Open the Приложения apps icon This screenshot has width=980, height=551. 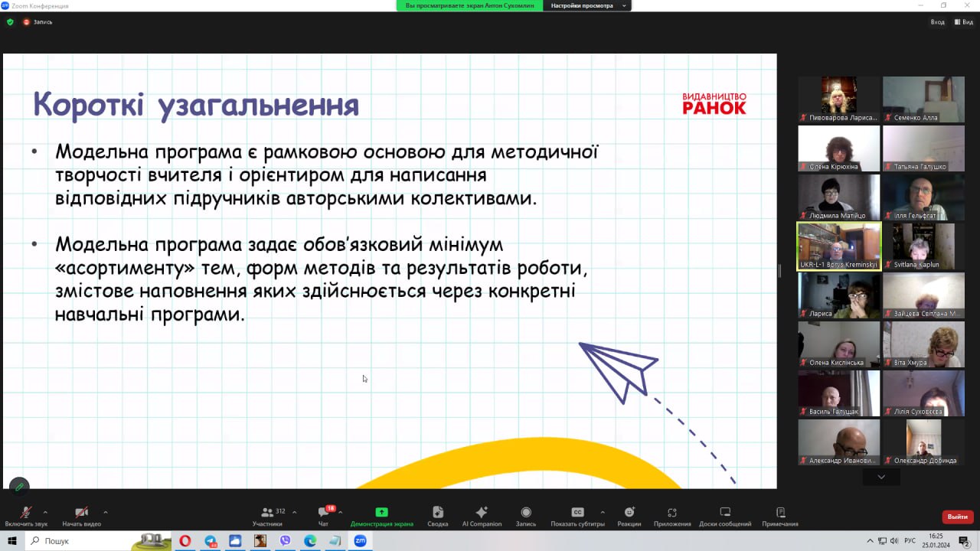coord(671,513)
